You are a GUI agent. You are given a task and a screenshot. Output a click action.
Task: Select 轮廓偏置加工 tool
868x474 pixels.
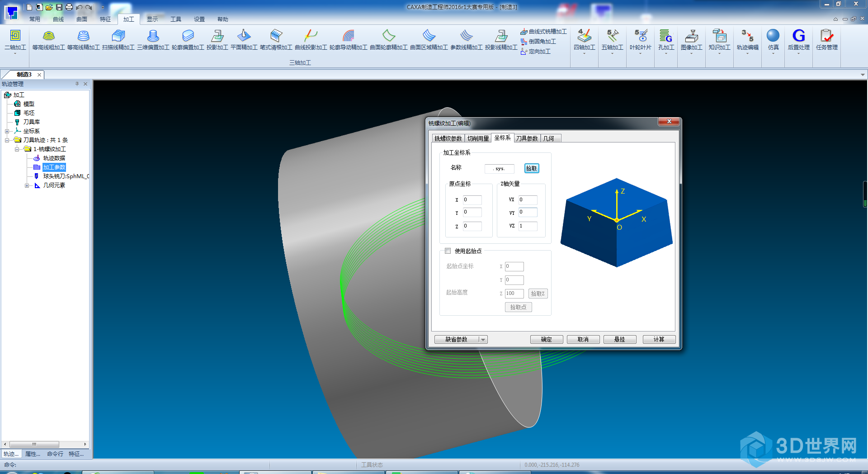188,40
